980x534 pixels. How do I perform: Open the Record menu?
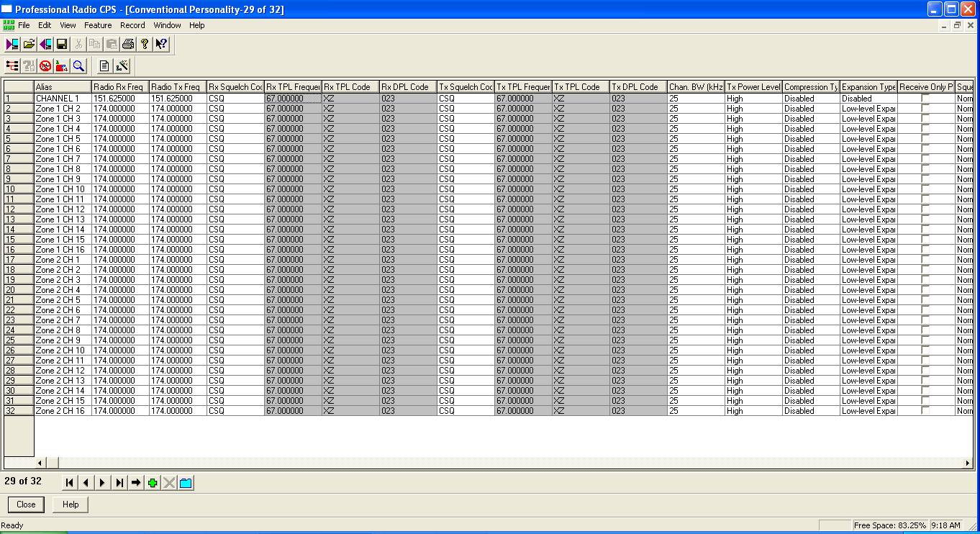(132, 25)
